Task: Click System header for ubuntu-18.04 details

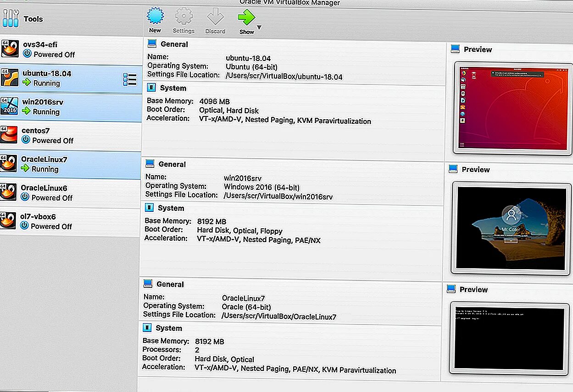Action: pyautogui.click(x=173, y=88)
